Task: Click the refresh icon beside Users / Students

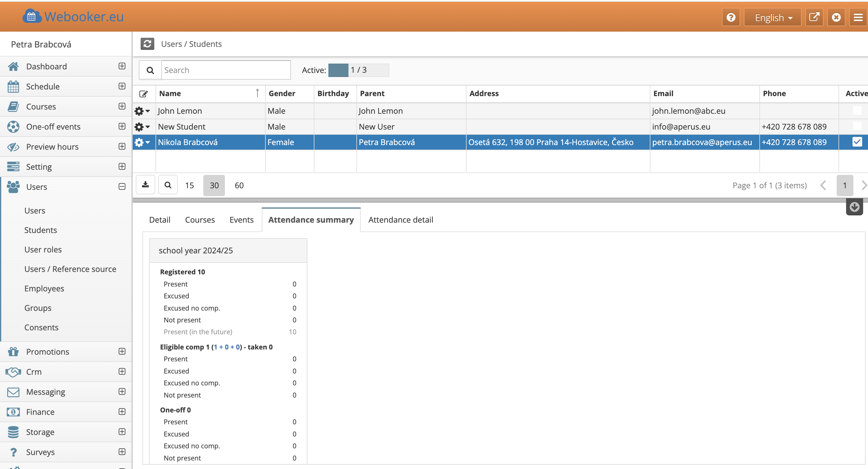Action: (x=147, y=44)
